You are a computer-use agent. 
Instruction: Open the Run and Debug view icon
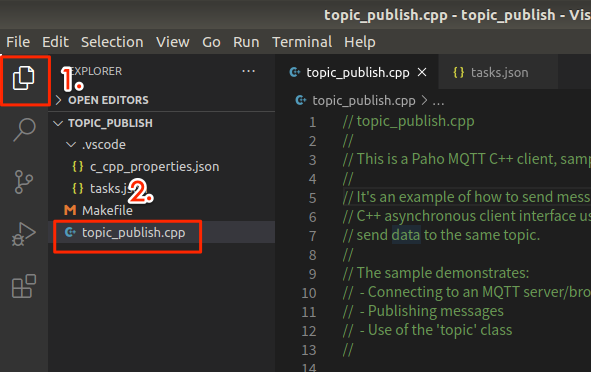(24, 234)
